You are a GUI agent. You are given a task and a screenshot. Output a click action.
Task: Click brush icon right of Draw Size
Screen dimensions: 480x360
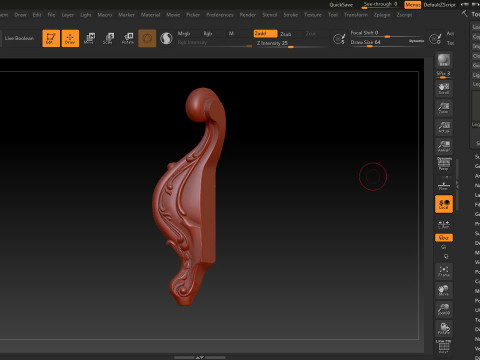pyautogui.click(x=435, y=39)
